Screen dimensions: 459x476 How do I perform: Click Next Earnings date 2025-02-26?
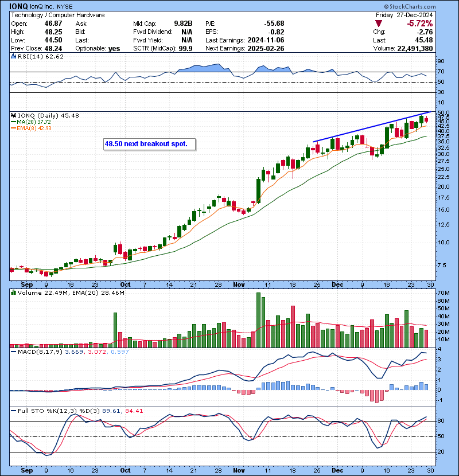point(266,49)
